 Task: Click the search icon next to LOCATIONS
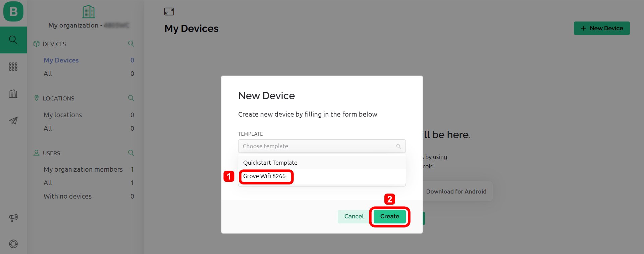pos(131,98)
